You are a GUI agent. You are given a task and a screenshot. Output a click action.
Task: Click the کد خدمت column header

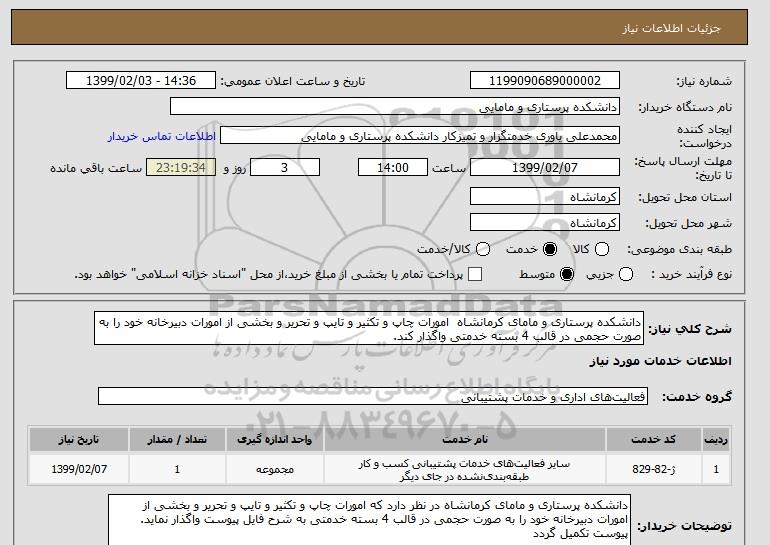click(654, 439)
